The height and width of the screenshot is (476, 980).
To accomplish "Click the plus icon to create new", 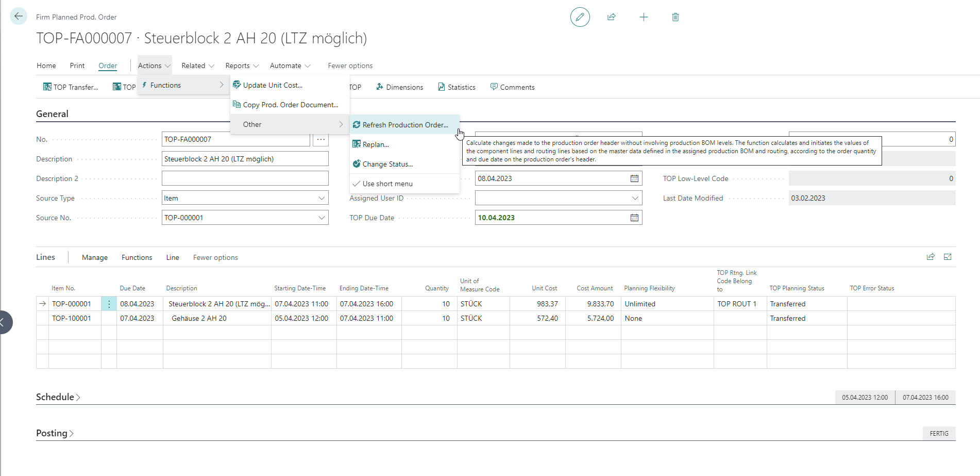I will point(644,17).
